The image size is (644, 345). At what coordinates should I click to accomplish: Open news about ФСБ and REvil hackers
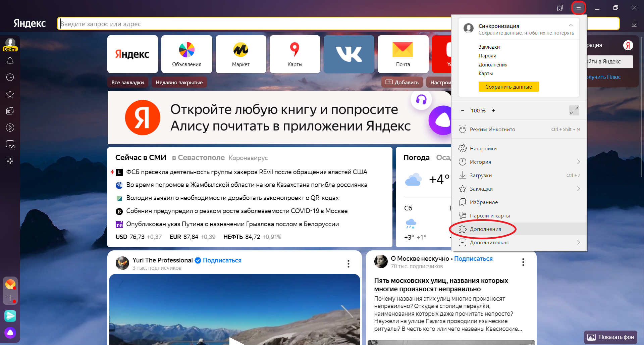[247, 172]
